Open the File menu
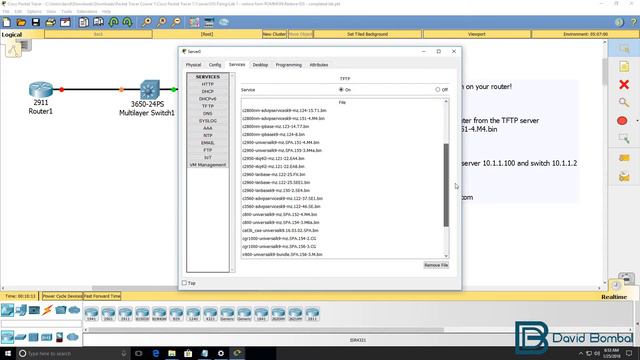This screenshot has width=640, height=360. point(7,11)
